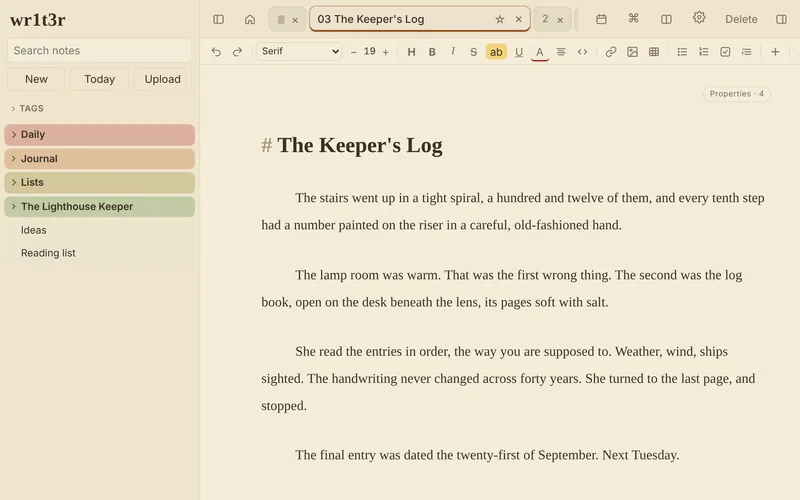The height and width of the screenshot is (500, 800).
Task: Expand the Daily folder chevron
Action: [x=14, y=134]
